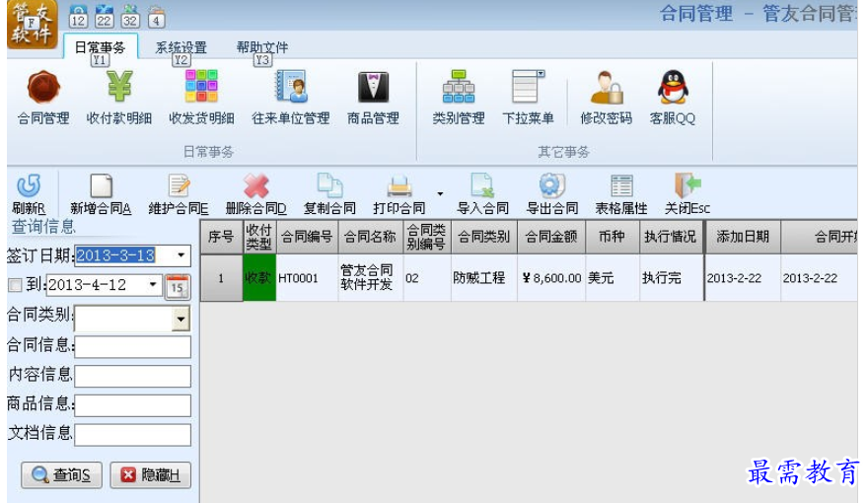Expand 签订日期 start date dropdown
This screenshot has width=868, height=503.
[x=181, y=255]
